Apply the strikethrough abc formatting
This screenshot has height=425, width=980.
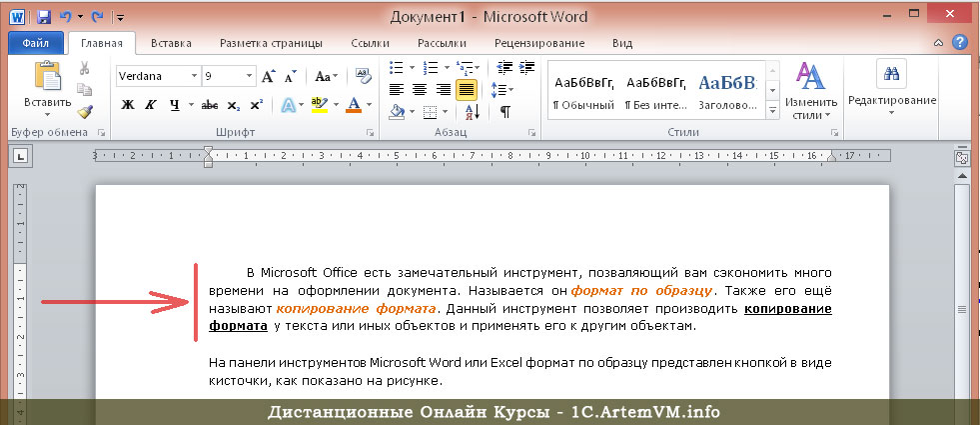pos(210,105)
